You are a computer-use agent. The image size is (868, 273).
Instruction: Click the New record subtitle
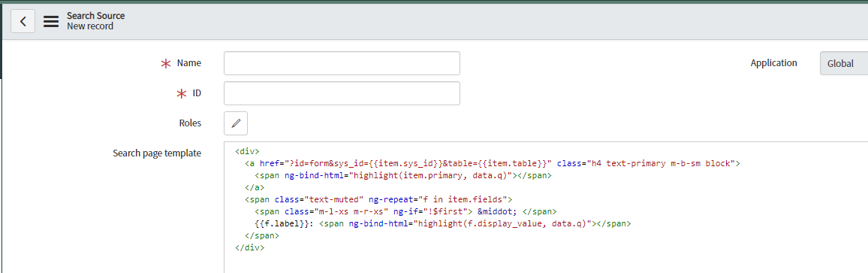click(x=90, y=26)
